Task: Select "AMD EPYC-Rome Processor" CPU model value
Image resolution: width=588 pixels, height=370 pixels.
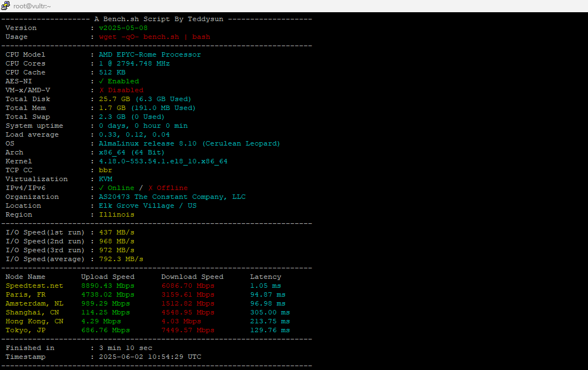Action: pyautogui.click(x=150, y=55)
